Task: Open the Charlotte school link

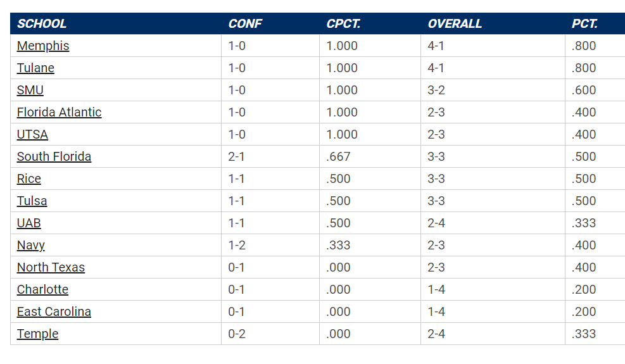Action: pyautogui.click(x=42, y=289)
